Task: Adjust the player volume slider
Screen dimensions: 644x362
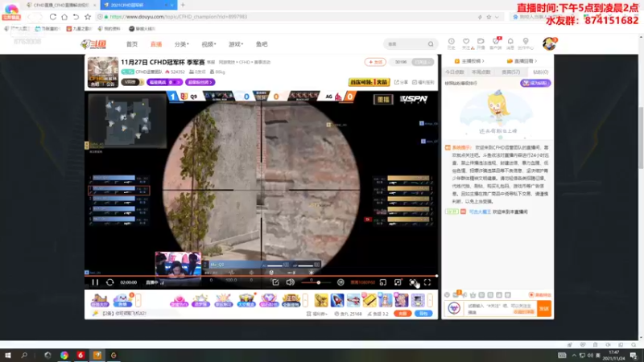Action: [316, 282]
